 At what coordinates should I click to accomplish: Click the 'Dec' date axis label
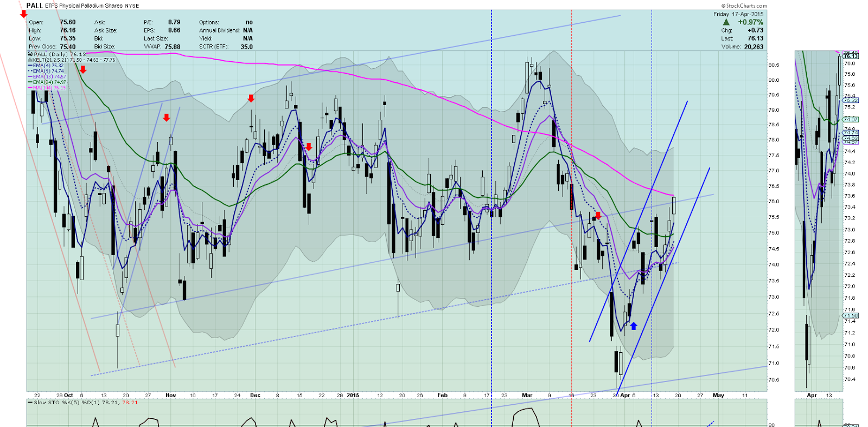(x=255, y=396)
